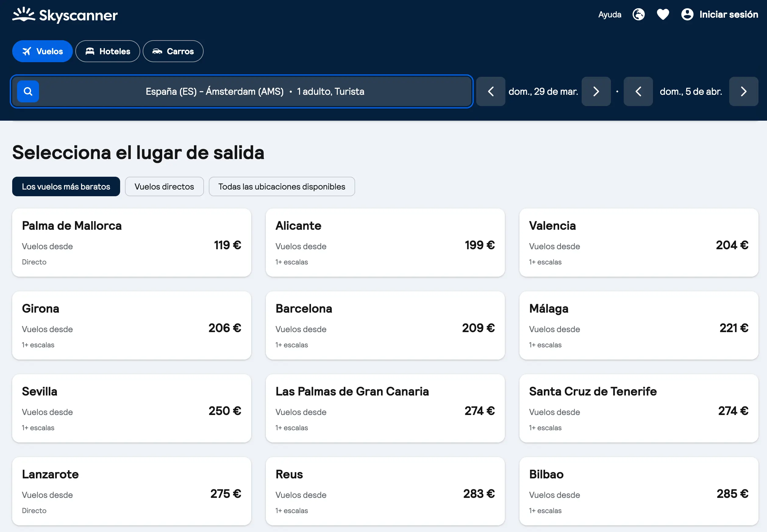Click the search magnifier icon

[28, 91]
